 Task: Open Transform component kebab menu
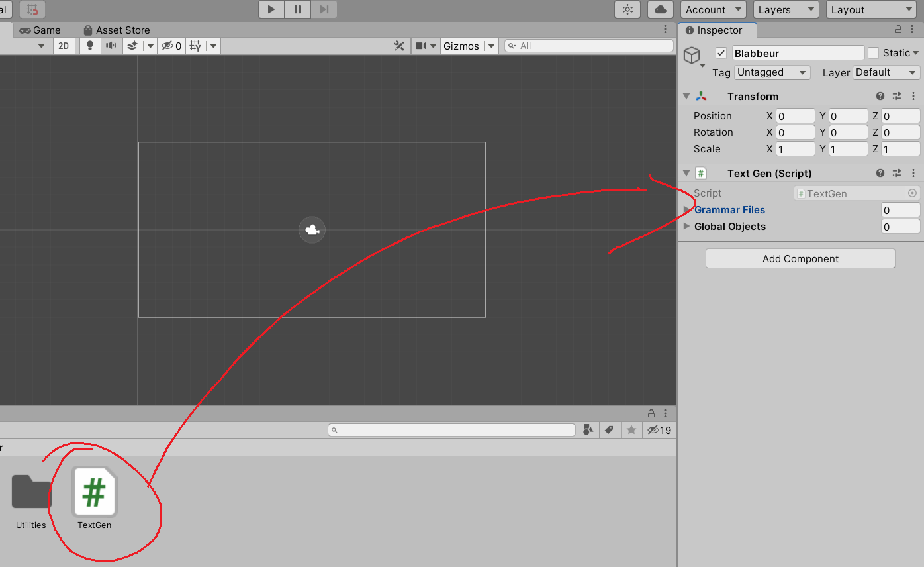(x=913, y=97)
